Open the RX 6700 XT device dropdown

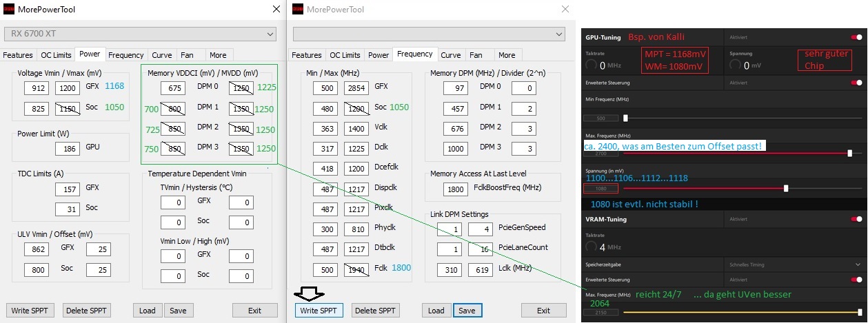coord(140,34)
